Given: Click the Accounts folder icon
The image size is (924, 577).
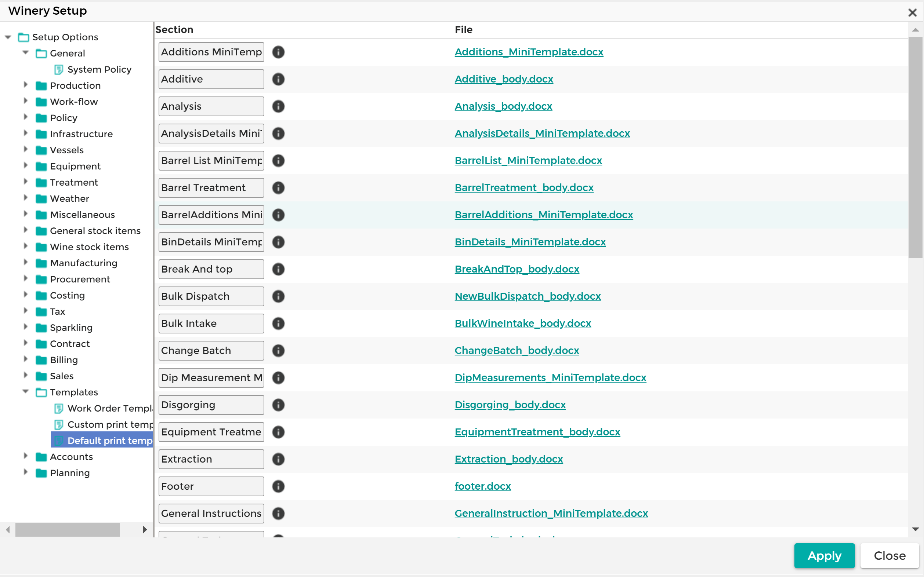Looking at the screenshot, I should pyautogui.click(x=41, y=457).
